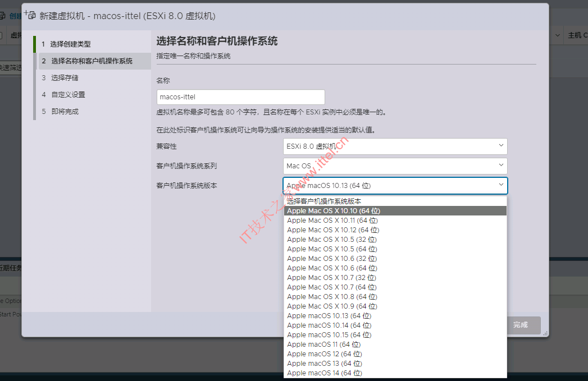Select Apple Mac OS X 10.5 (32 位)
This screenshot has height=381, width=588.
[x=395, y=240]
